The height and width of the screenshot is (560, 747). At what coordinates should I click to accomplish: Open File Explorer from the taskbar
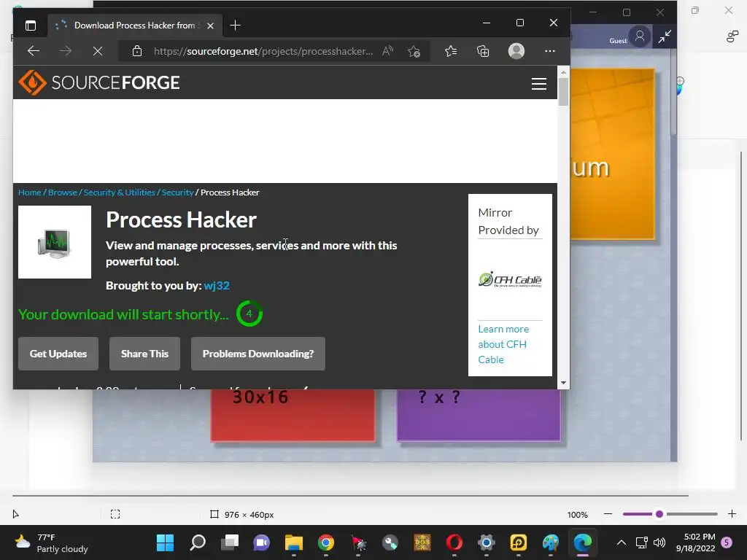point(294,542)
